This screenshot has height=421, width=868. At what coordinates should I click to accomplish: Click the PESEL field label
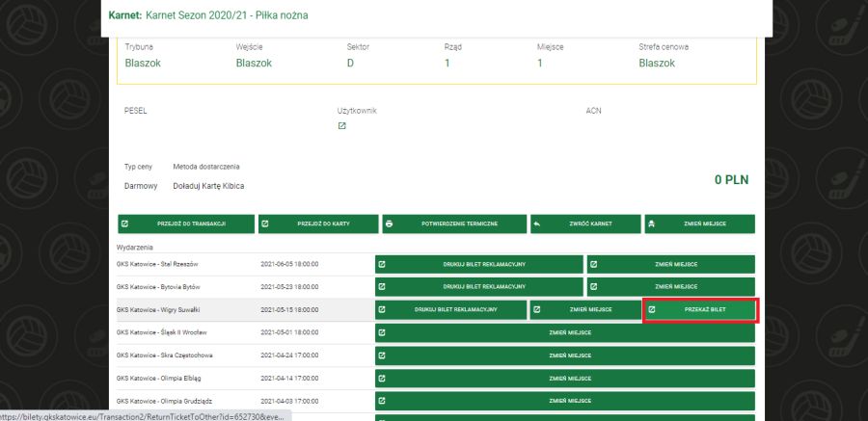click(136, 111)
